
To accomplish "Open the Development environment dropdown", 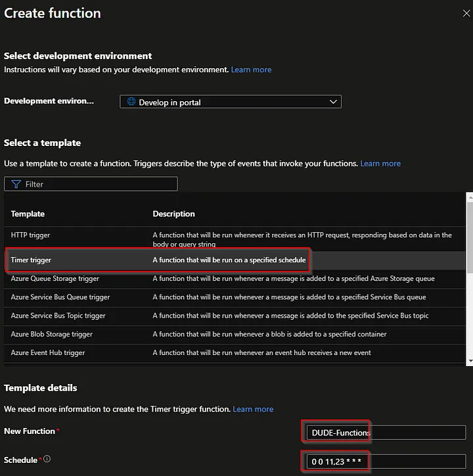I will tap(231, 102).
